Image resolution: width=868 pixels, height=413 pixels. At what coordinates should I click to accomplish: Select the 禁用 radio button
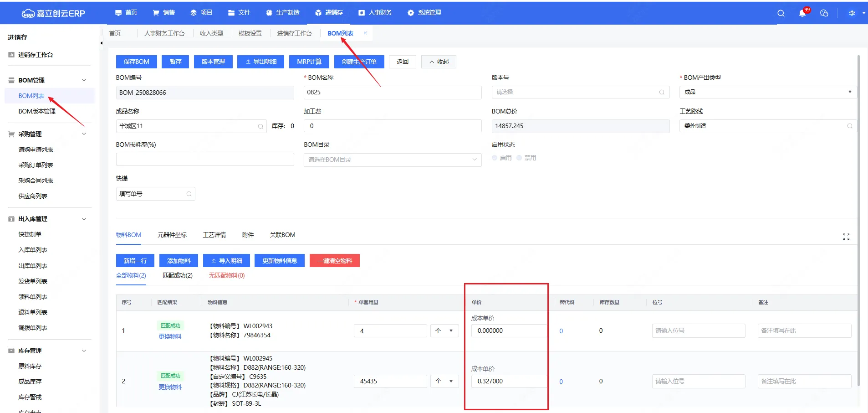[519, 158]
